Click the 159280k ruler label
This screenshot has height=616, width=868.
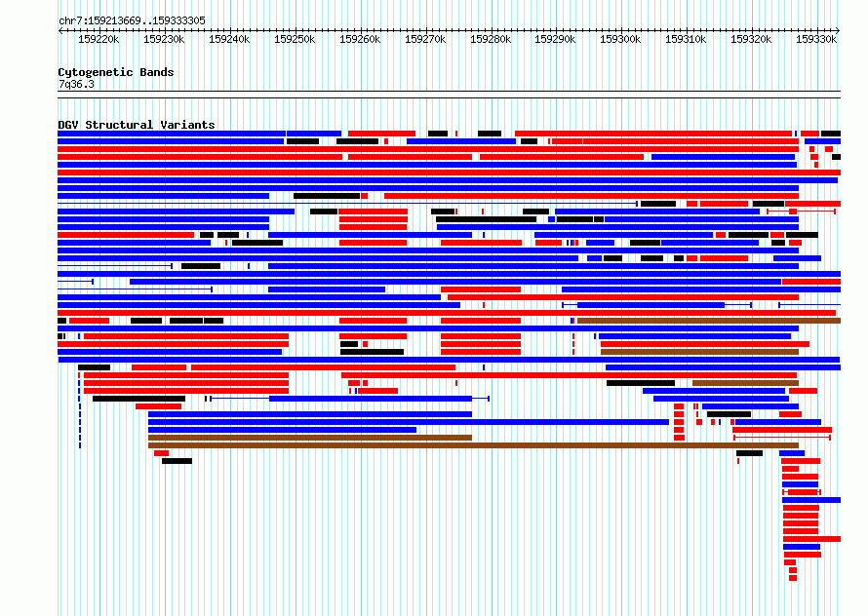click(491, 39)
